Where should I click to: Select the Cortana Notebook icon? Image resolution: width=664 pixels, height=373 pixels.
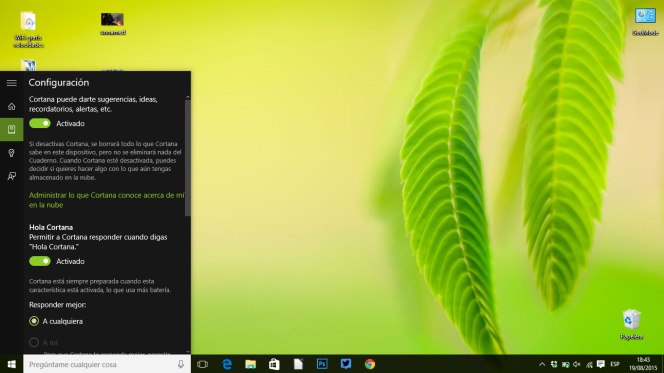pyautogui.click(x=11, y=129)
